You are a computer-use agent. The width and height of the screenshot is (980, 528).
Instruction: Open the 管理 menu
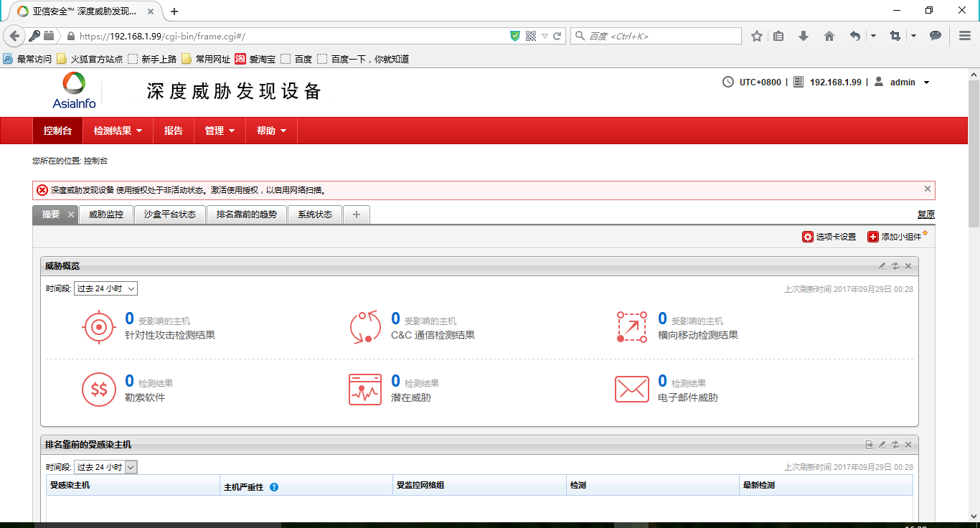220,131
